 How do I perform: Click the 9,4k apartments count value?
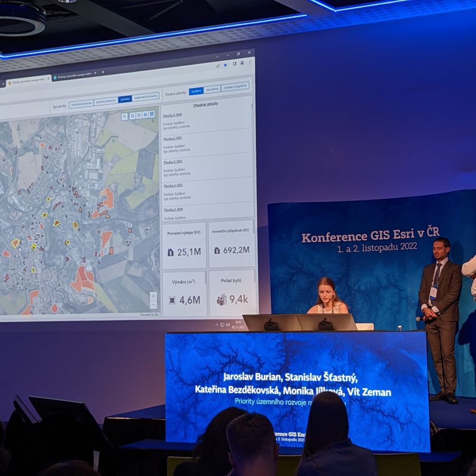[239, 299]
